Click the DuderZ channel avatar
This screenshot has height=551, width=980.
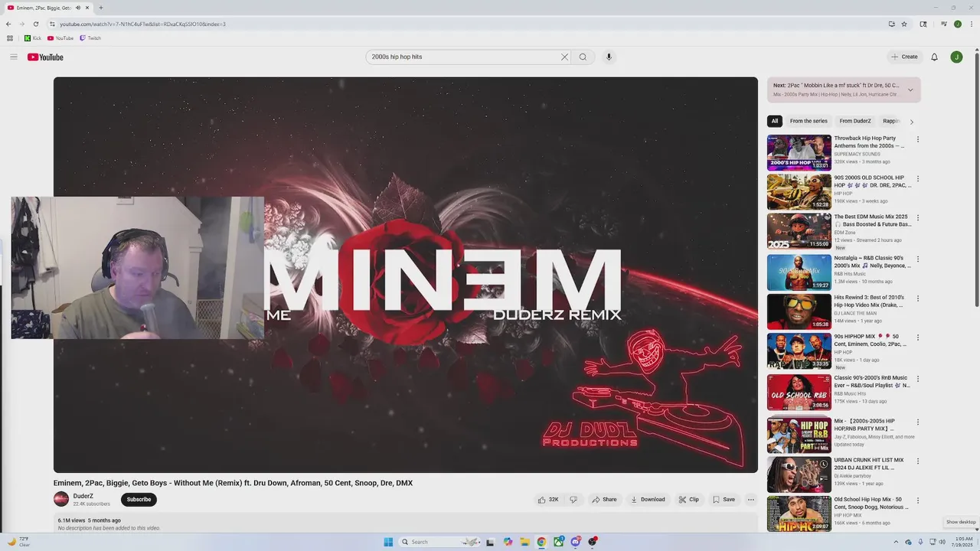61,499
